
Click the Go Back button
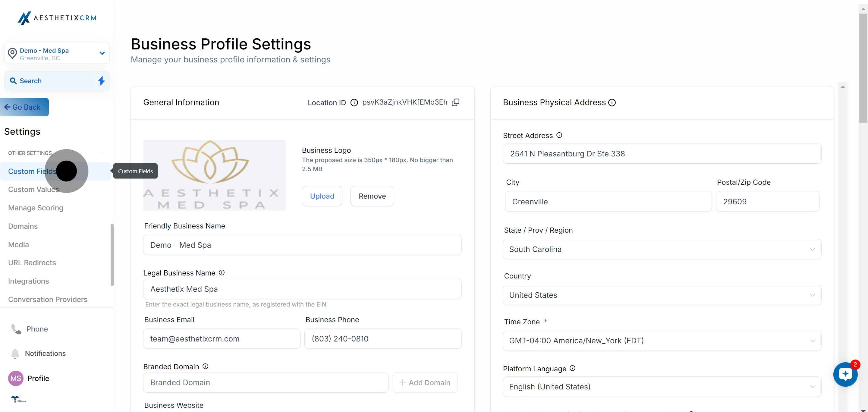24,107
